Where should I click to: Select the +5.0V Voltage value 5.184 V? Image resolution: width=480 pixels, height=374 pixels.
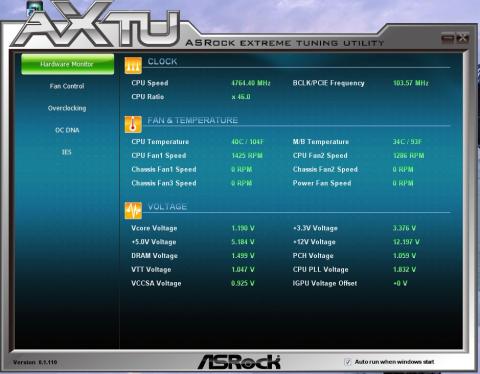pyautogui.click(x=243, y=242)
